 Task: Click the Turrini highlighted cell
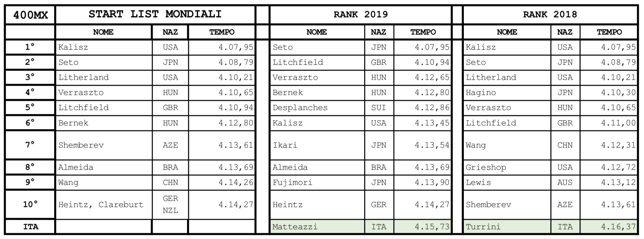point(507,227)
